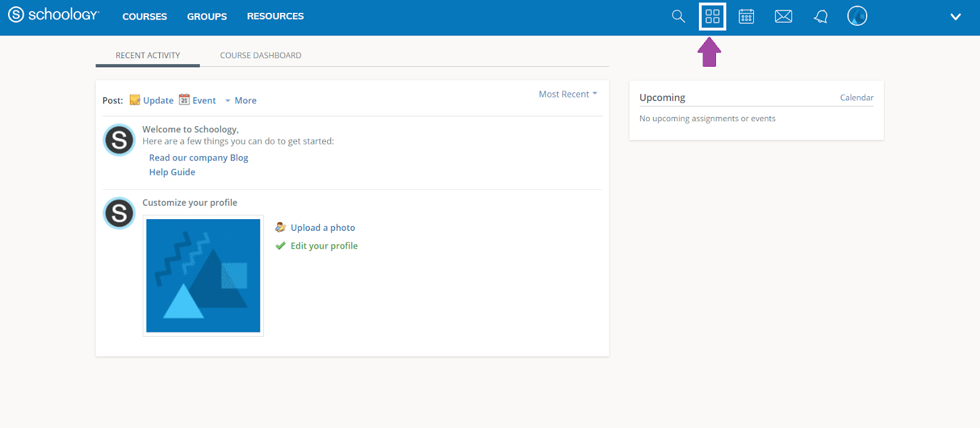Image resolution: width=980 pixels, height=428 pixels.
Task: Click the 'Customize your profile' text
Action: (x=190, y=203)
